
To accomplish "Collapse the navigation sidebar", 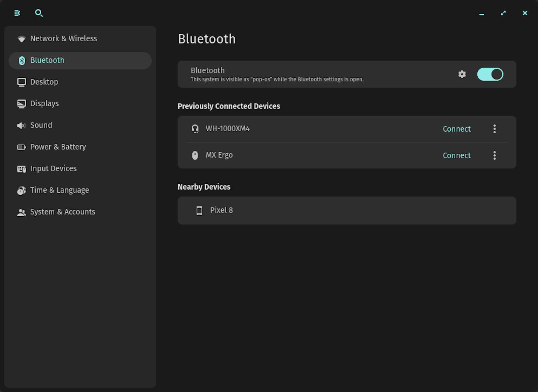I will pyautogui.click(x=17, y=13).
